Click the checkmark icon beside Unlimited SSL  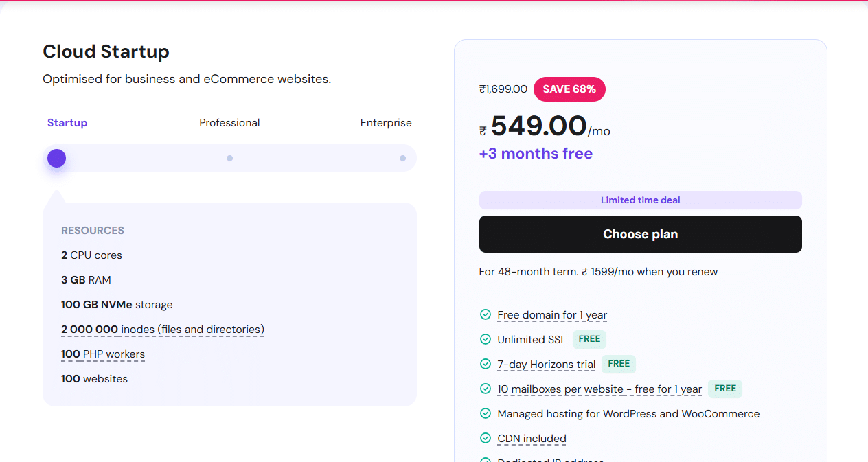click(x=486, y=339)
